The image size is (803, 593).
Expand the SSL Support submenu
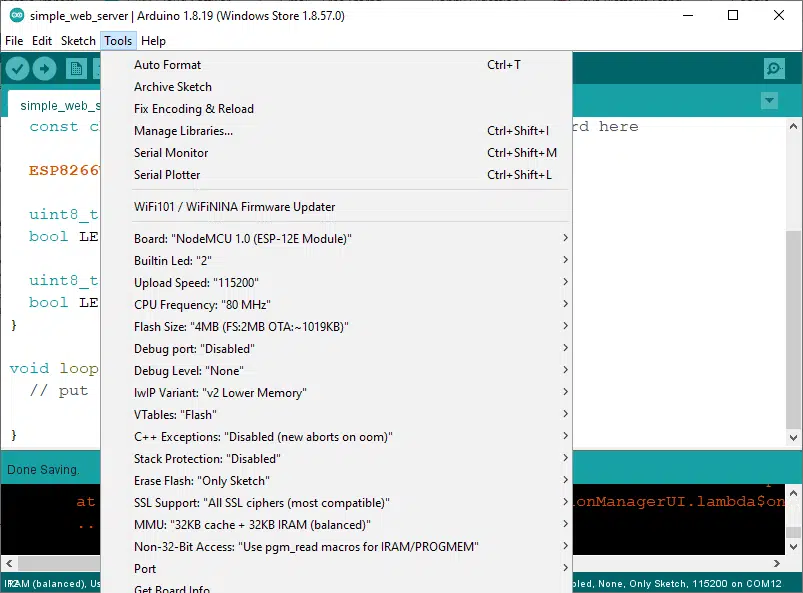(x=336, y=503)
